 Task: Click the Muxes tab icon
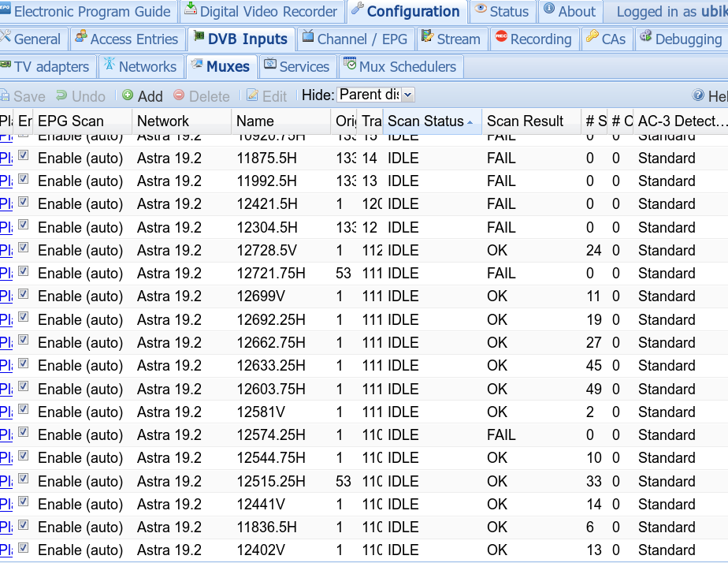[197, 64]
